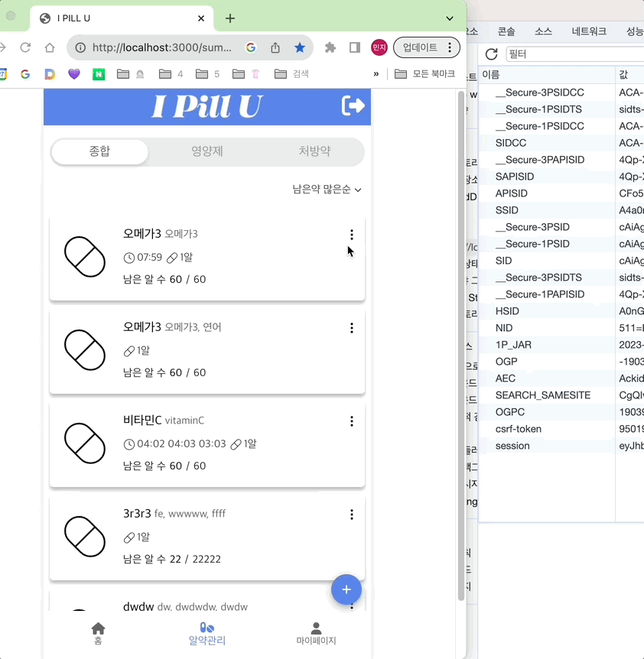Click the 이름 column header

546,75
